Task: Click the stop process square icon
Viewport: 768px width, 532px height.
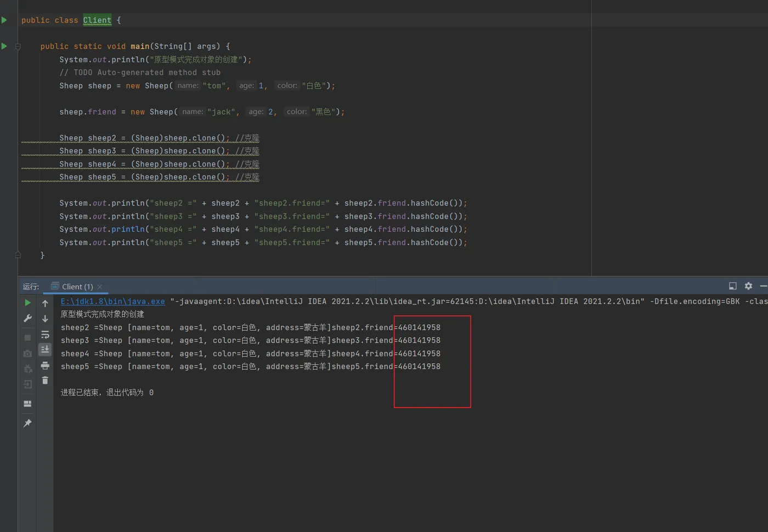Action: (x=27, y=338)
